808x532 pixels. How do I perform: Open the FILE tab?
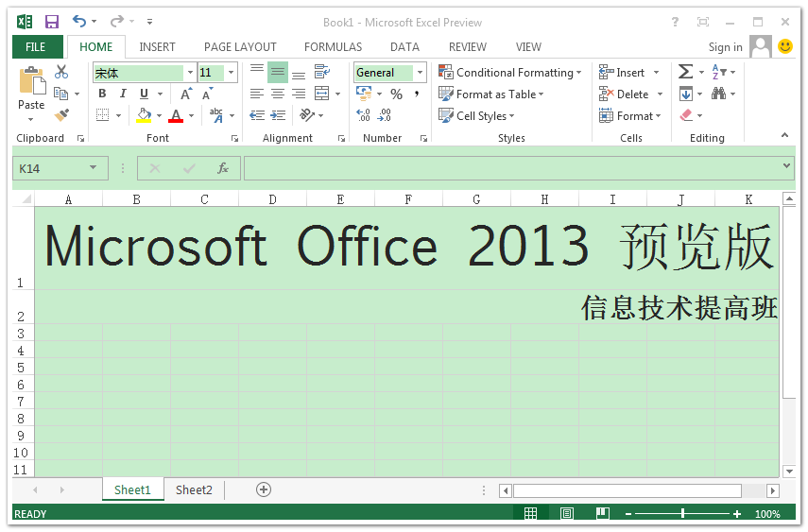coord(38,47)
